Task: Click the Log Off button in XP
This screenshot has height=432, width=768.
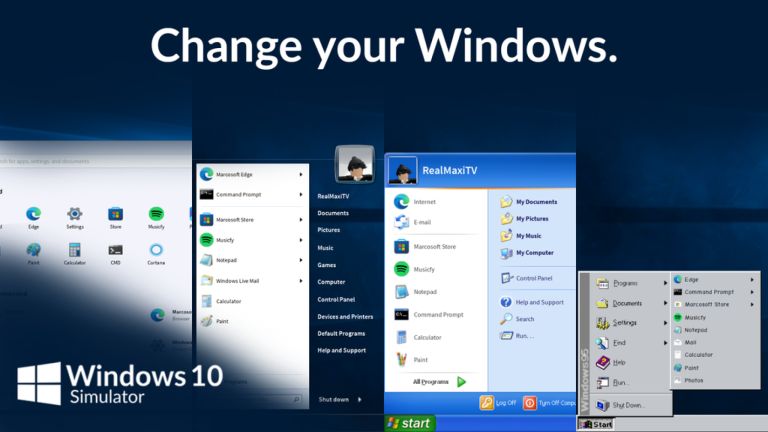Action: (498, 403)
